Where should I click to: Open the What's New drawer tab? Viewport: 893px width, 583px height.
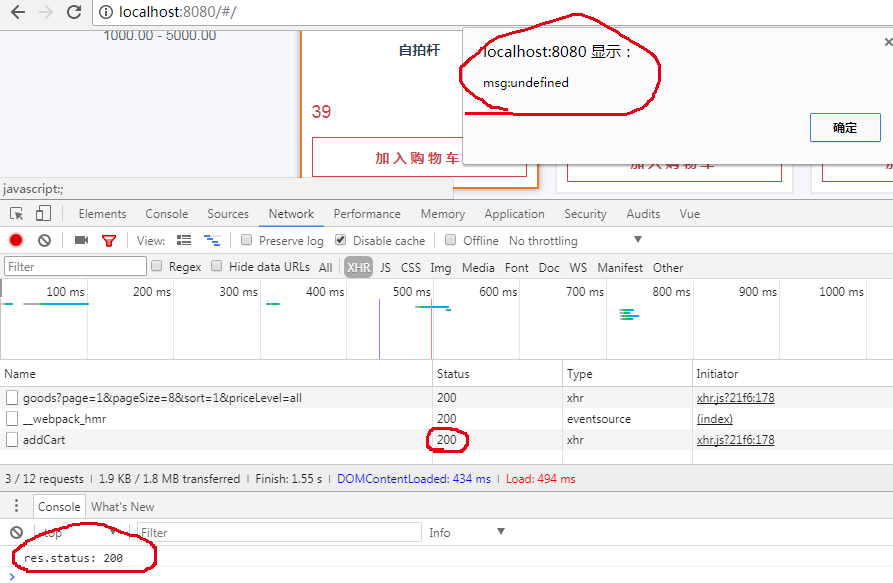pyautogui.click(x=122, y=507)
